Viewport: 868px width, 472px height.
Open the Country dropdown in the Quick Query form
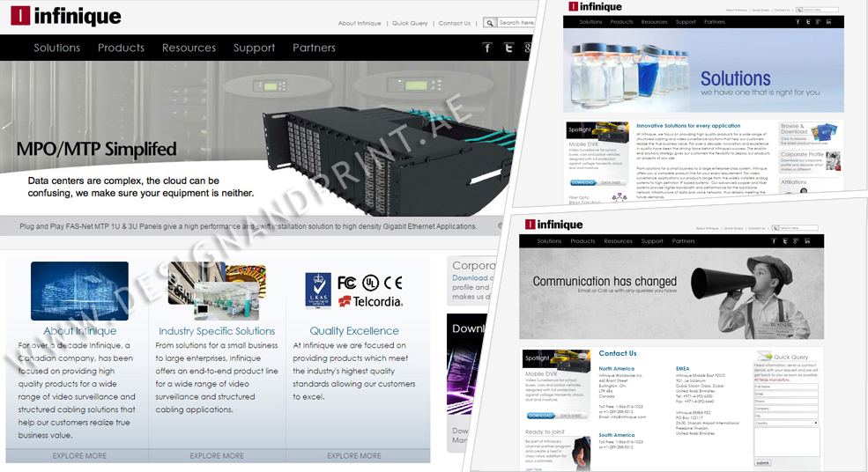pyautogui.click(x=786, y=423)
